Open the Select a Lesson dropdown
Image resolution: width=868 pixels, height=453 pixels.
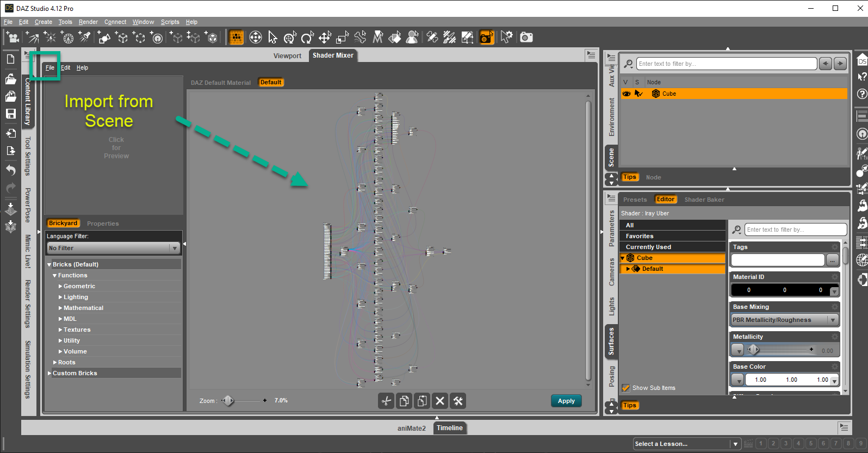pyautogui.click(x=687, y=444)
